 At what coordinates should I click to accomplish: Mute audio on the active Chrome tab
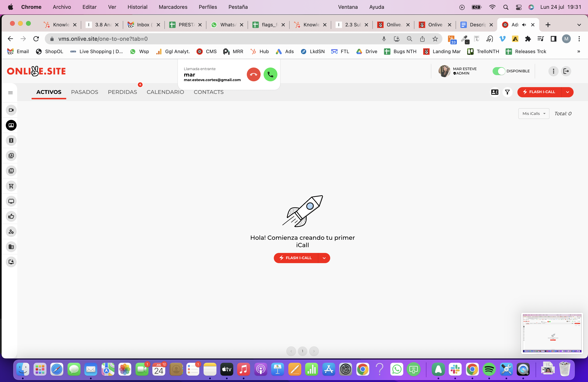pyautogui.click(x=524, y=25)
